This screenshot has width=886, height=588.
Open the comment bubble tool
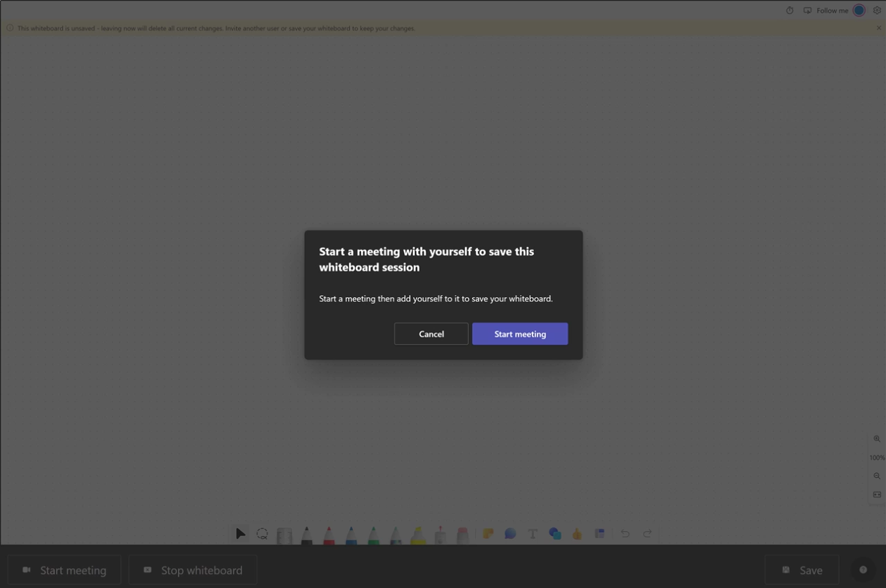510,534
